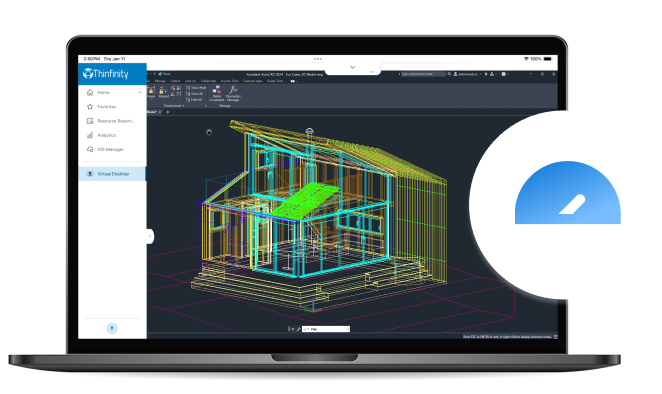Click the Linear dimensional constraint icon
Viewport: 662px width, 394px height.
151,92
